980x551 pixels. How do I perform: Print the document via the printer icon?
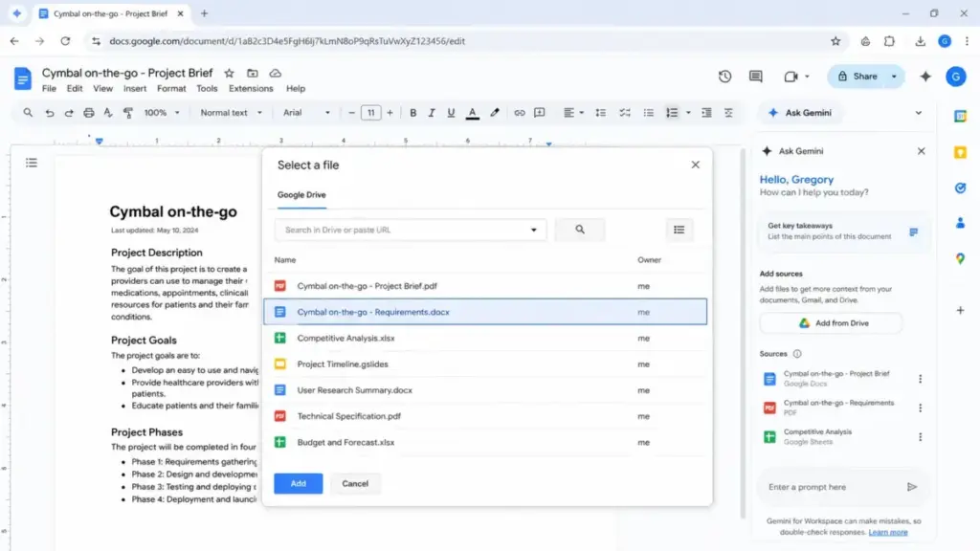(89, 113)
